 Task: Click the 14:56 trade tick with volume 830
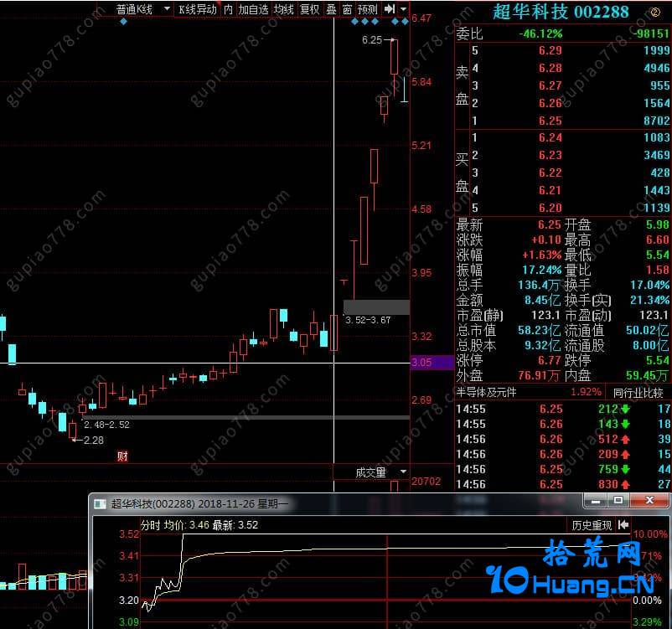point(563,484)
